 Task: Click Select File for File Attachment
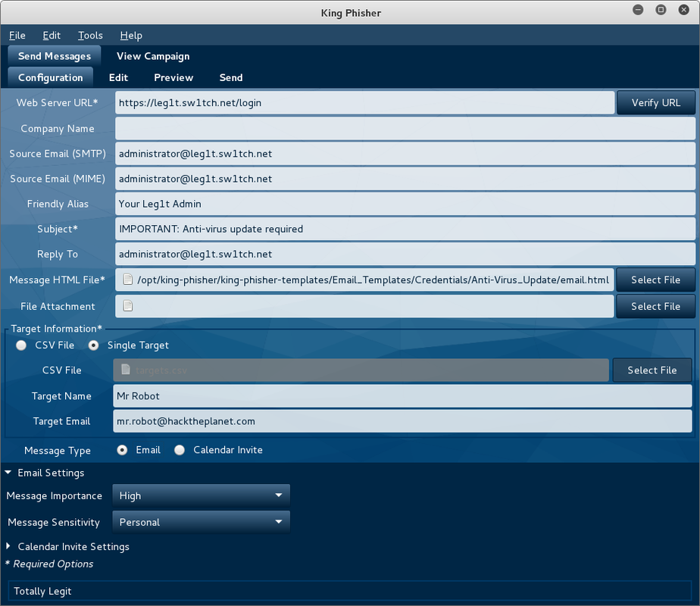(x=656, y=306)
